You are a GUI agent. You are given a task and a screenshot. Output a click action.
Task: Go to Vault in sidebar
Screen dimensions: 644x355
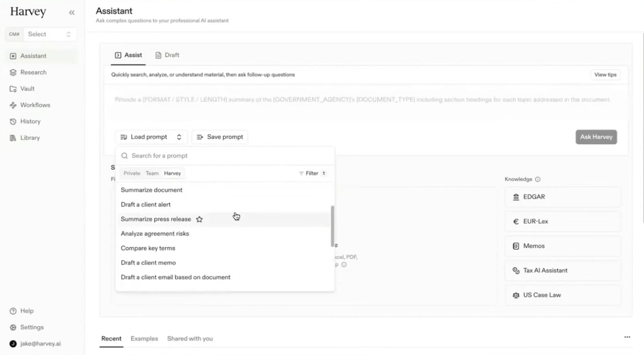tap(41, 89)
